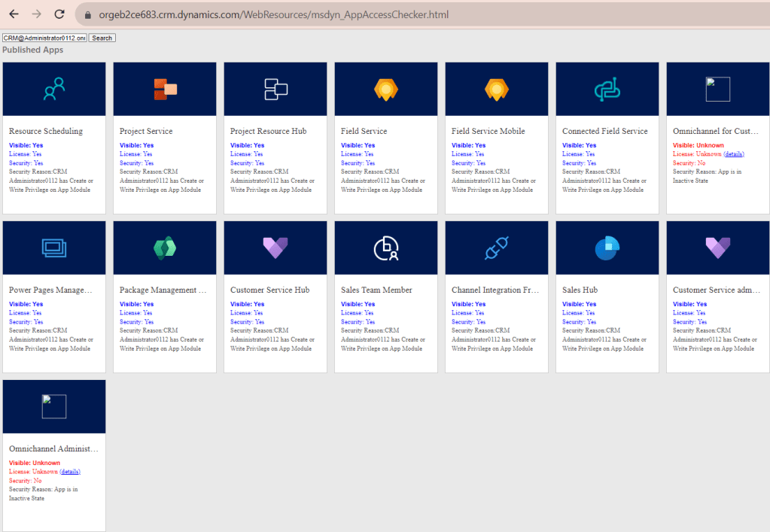Viewport: 770px width, 532px height.
Task: Open the Power Pages Management icon
Action: 54,248
